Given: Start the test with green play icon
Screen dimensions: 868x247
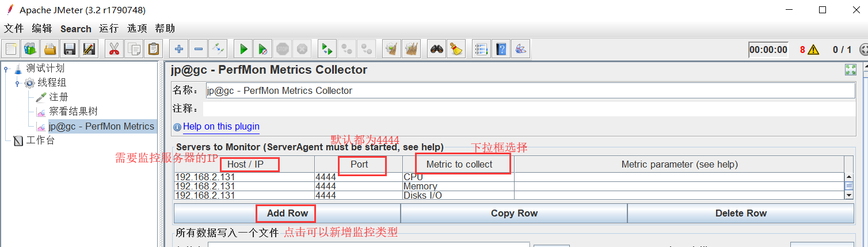Looking at the screenshot, I should [x=243, y=50].
